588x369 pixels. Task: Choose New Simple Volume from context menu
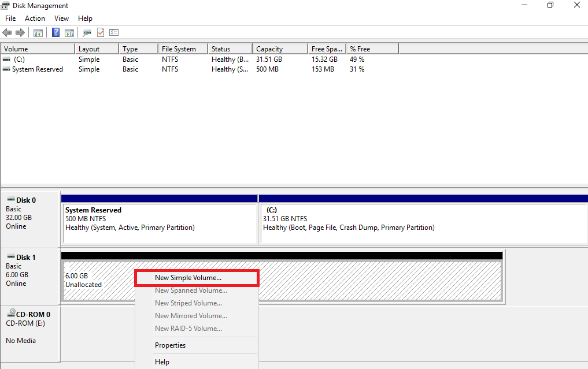(x=188, y=278)
